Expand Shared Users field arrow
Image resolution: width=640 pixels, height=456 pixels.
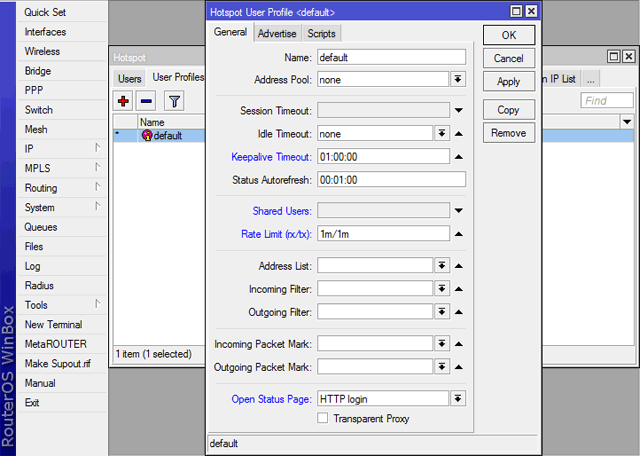point(459,211)
